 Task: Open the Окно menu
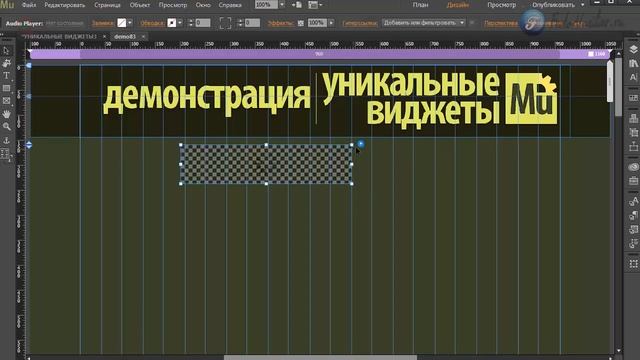tap(203, 5)
